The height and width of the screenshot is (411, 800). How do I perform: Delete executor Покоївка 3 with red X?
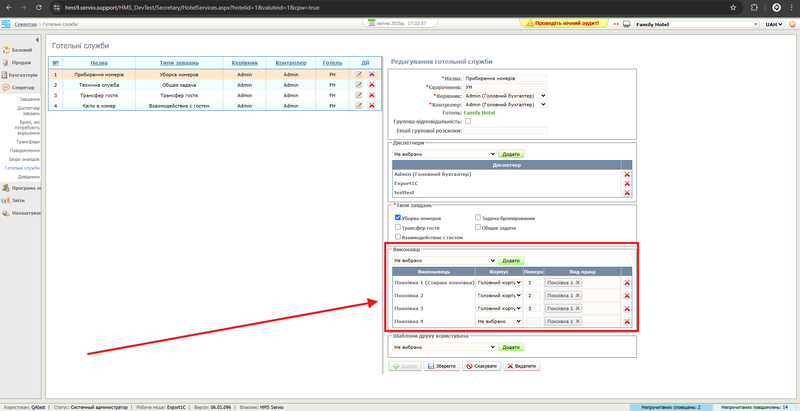627,309
